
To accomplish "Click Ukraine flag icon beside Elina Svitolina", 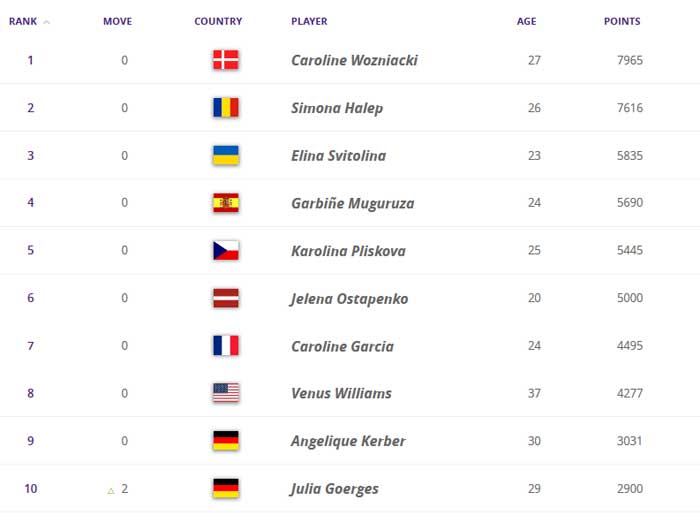I will [x=225, y=155].
